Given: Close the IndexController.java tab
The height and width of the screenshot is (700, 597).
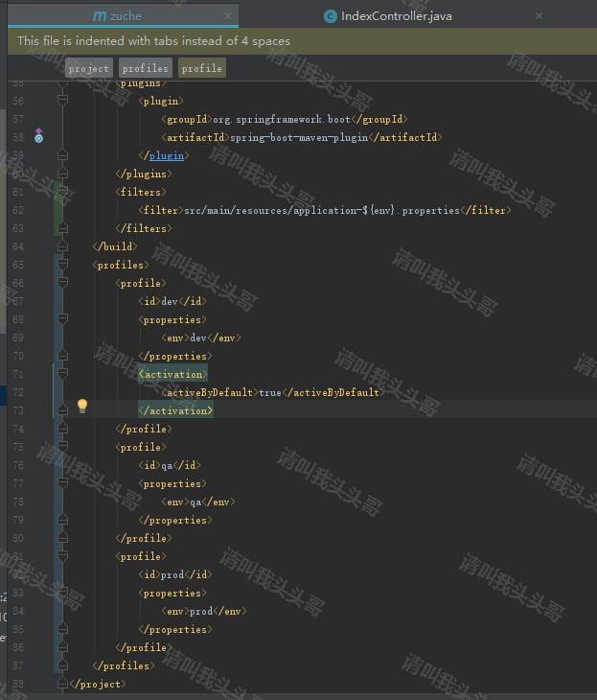Looking at the screenshot, I should (539, 16).
